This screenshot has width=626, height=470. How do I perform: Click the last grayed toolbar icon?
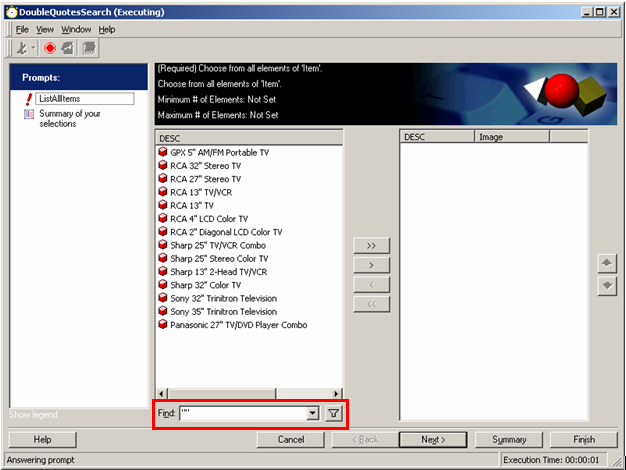(89, 48)
